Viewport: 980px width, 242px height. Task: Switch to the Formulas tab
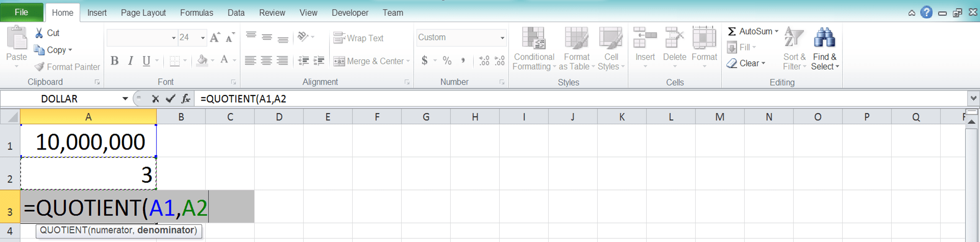197,13
